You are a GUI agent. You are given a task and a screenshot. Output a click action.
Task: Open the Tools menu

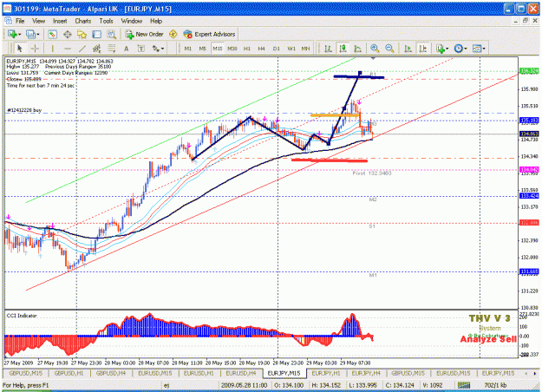106,21
